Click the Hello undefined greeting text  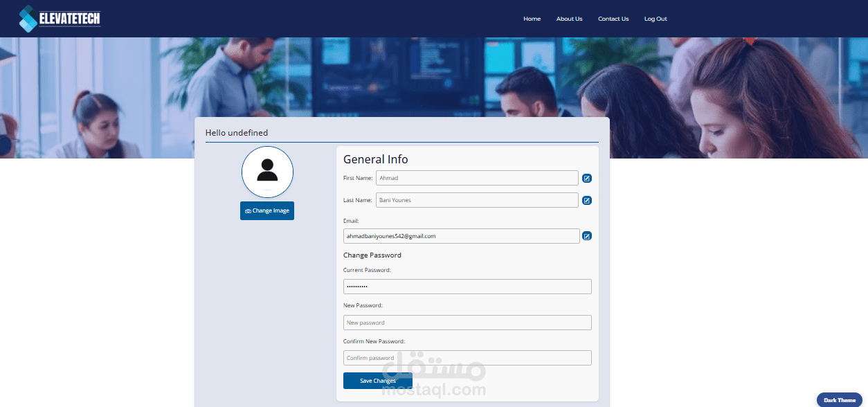tap(237, 132)
